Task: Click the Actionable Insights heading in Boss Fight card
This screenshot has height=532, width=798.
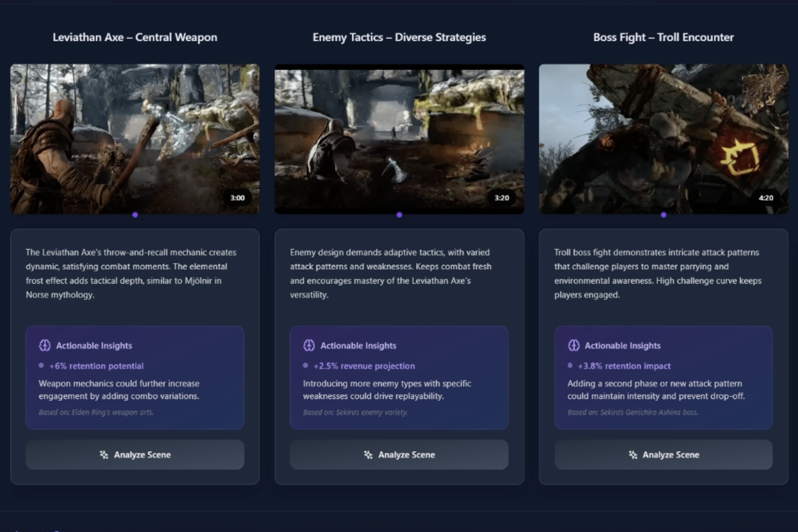Action: [x=623, y=346]
